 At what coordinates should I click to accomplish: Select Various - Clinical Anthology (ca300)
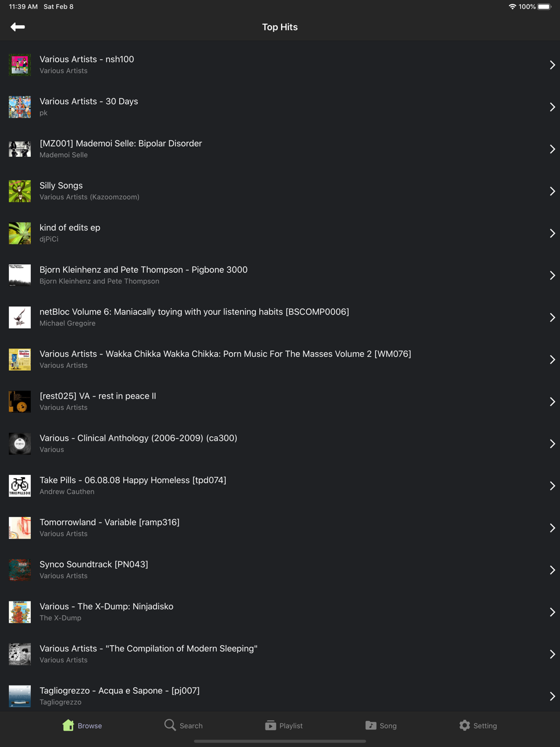pos(280,443)
